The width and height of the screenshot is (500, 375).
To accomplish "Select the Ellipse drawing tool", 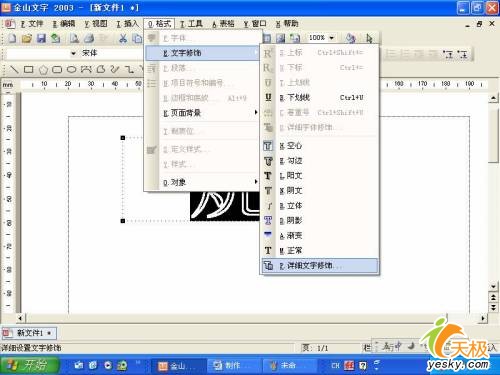I will click(71, 69).
